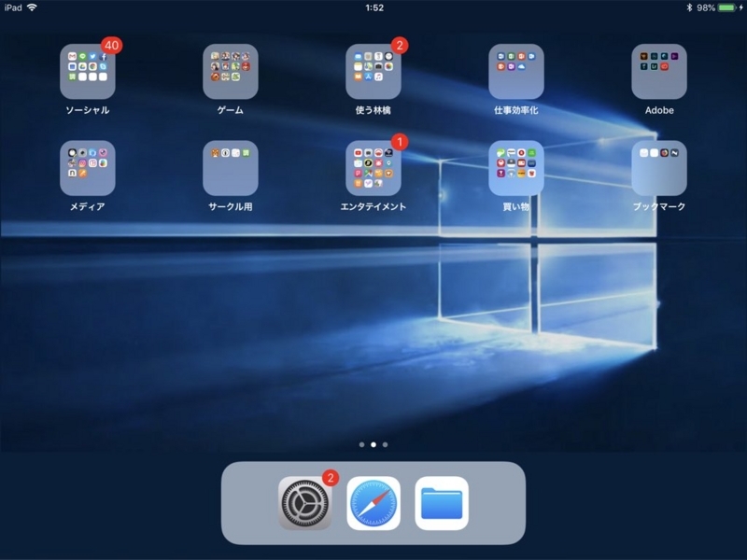Open the ゲーム folder
Viewport: 747px width, 560px height.
pyautogui.click(x=231, y=72)
